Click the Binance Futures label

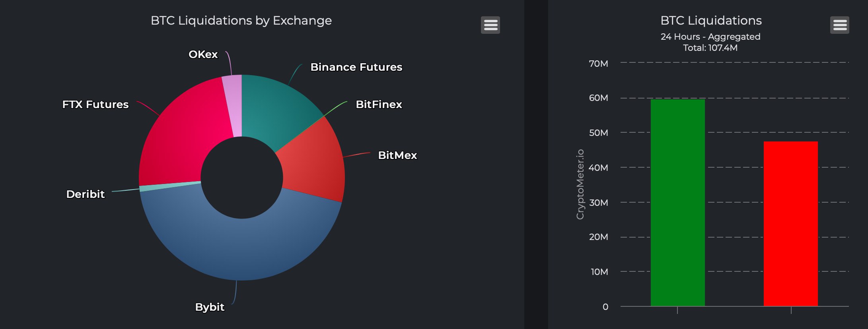pyautogui.click(x=356, y=67)
